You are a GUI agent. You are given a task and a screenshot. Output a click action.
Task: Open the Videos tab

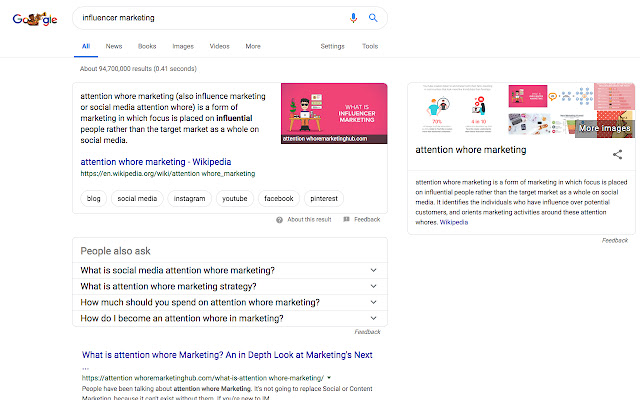(x=220, y=46)
